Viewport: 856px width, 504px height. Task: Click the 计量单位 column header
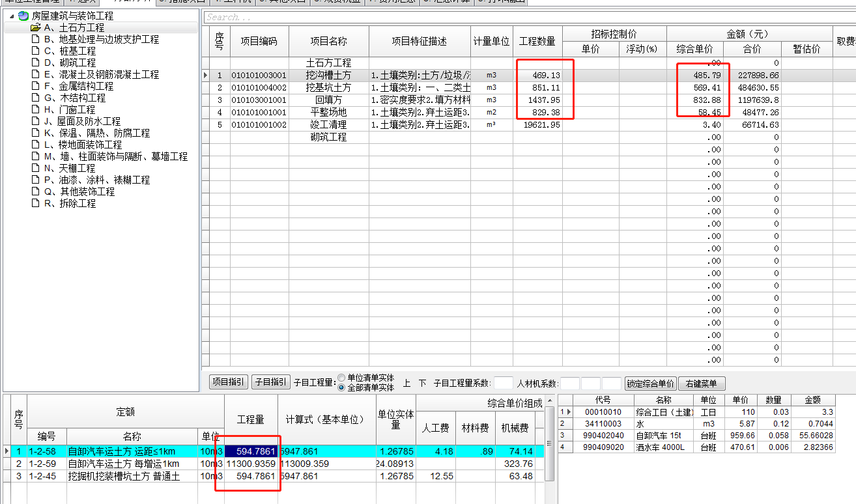tap(492, 42)
